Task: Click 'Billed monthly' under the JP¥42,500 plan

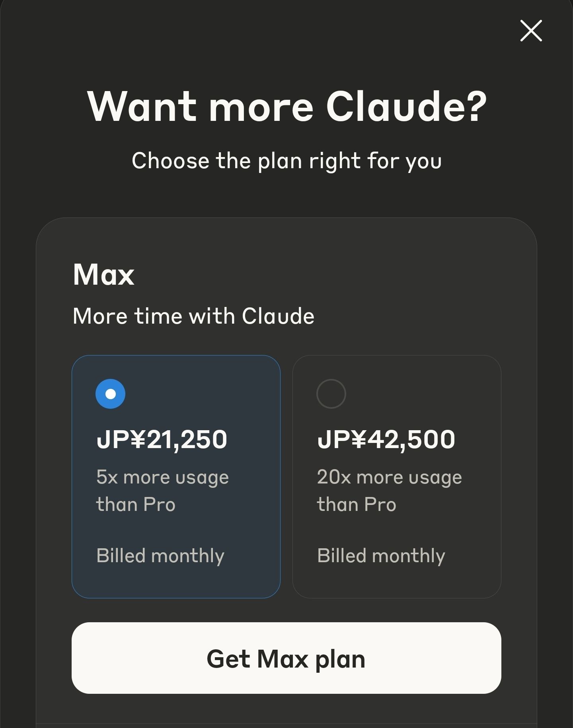Action: [381, 555]
